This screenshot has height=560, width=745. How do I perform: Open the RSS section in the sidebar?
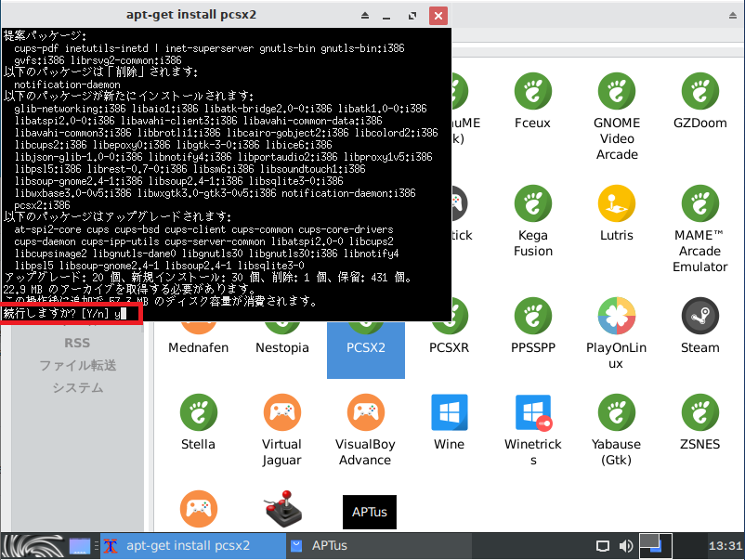click(77, 343)
